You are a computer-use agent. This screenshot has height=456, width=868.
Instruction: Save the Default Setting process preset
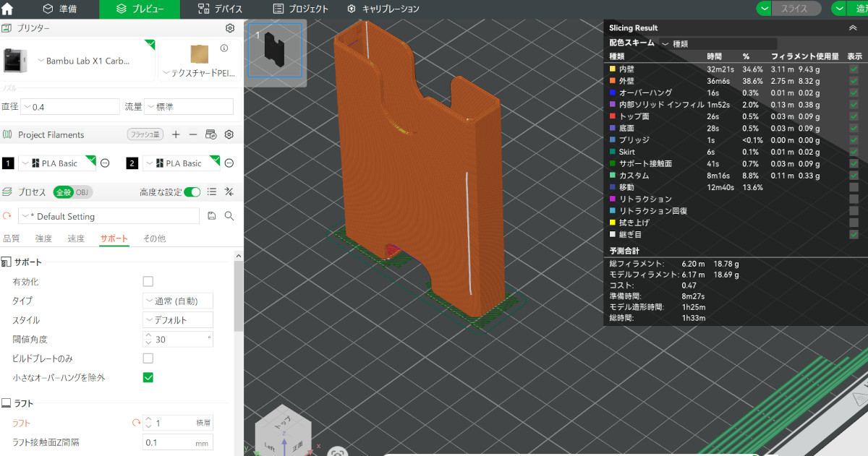point(212,216)
